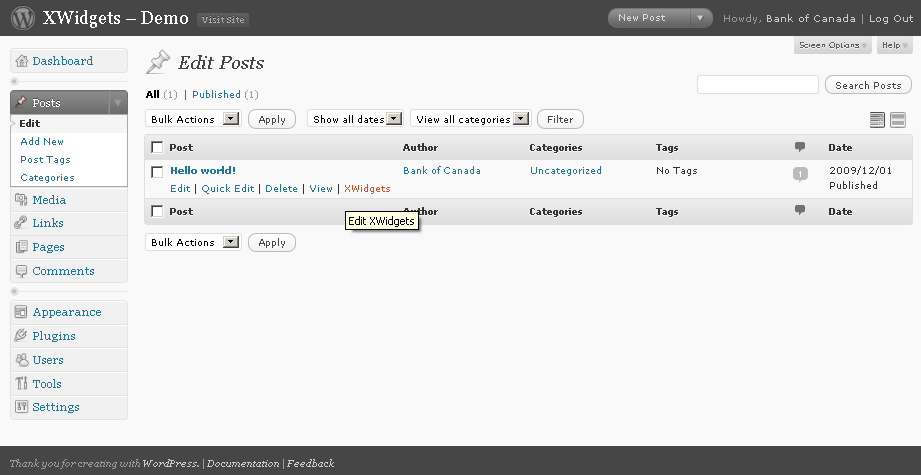The height and width of the screenshot is (475, 921).
Task: Click the Links chain icon
Action: (x=22, y=223)
